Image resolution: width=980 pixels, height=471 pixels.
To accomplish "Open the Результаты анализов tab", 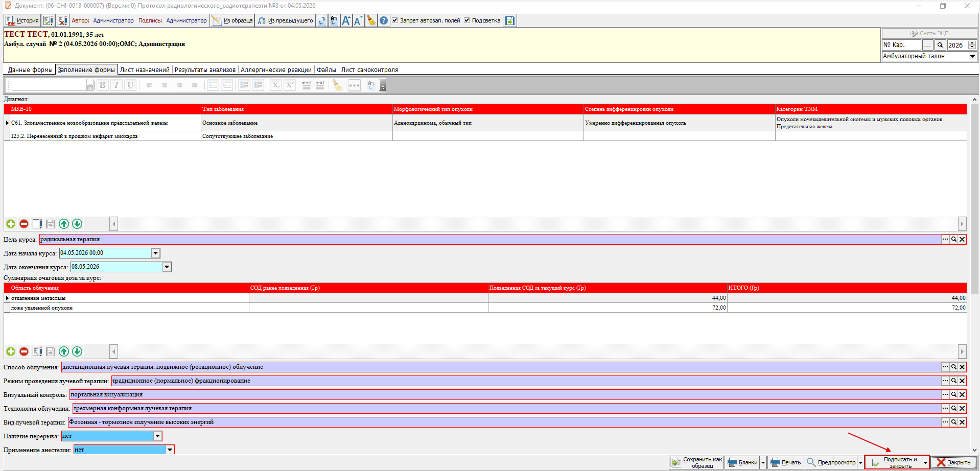I will click(205, 70).
